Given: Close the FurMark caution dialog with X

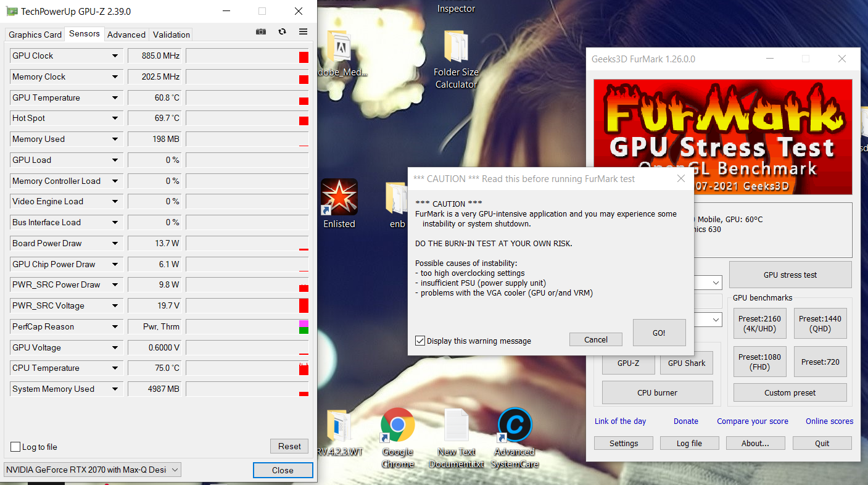Looking at the screenshot, I should coord(681,178).
